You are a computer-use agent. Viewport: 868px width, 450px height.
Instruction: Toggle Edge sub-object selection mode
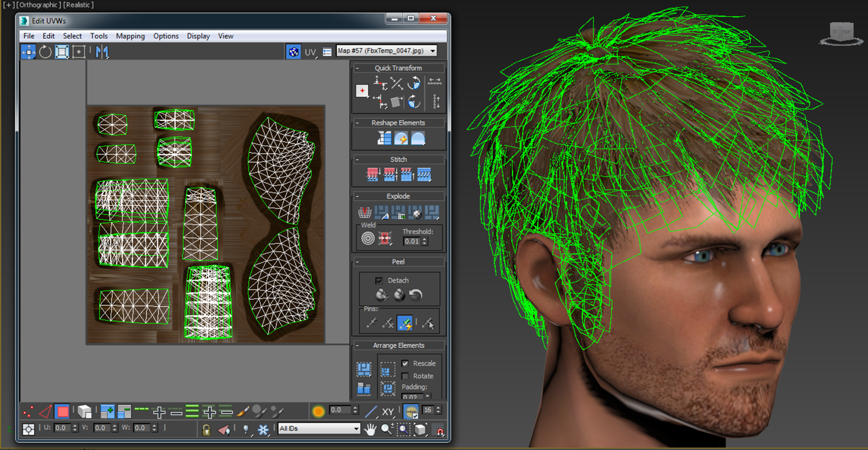[46, 411]
